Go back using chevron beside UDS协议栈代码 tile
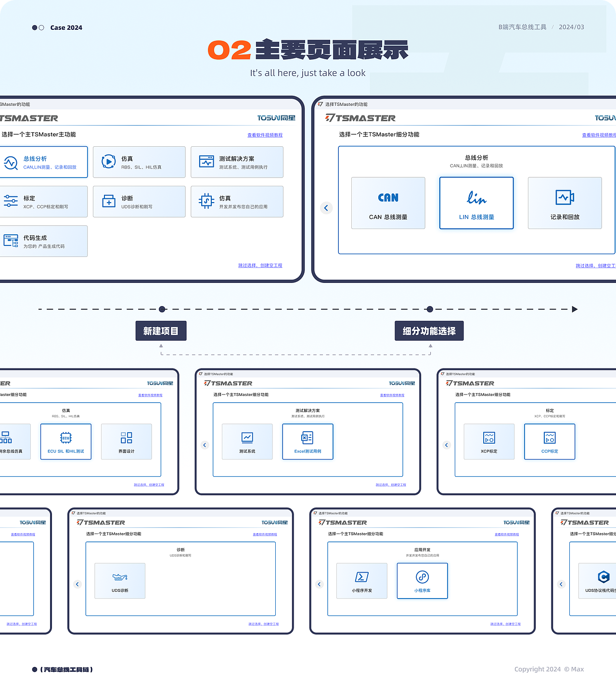The height and width of the screenshot is (690, 616). pyautogui.click(x=561, y=584)
